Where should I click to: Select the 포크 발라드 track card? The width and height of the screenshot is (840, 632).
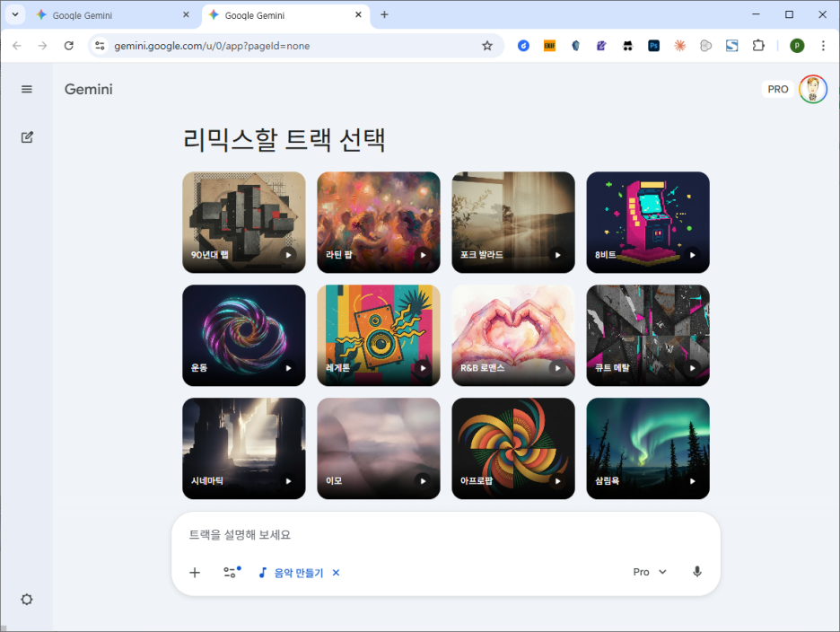pyautogui.click(x=513, y=222)
